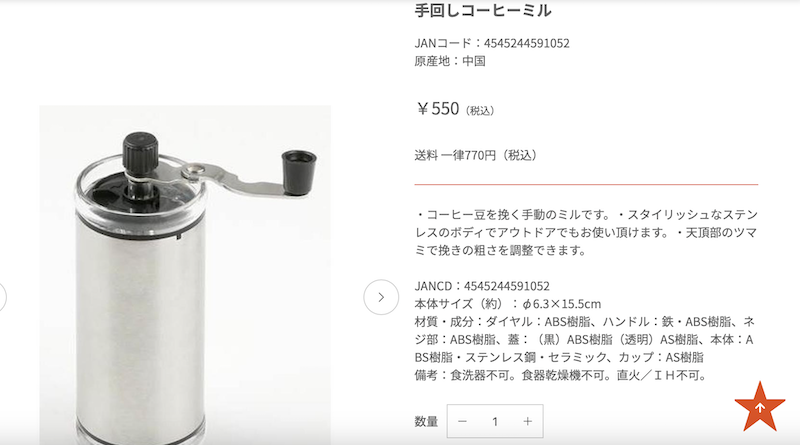Click the orange star back-to-top button

tap(760, 407)
